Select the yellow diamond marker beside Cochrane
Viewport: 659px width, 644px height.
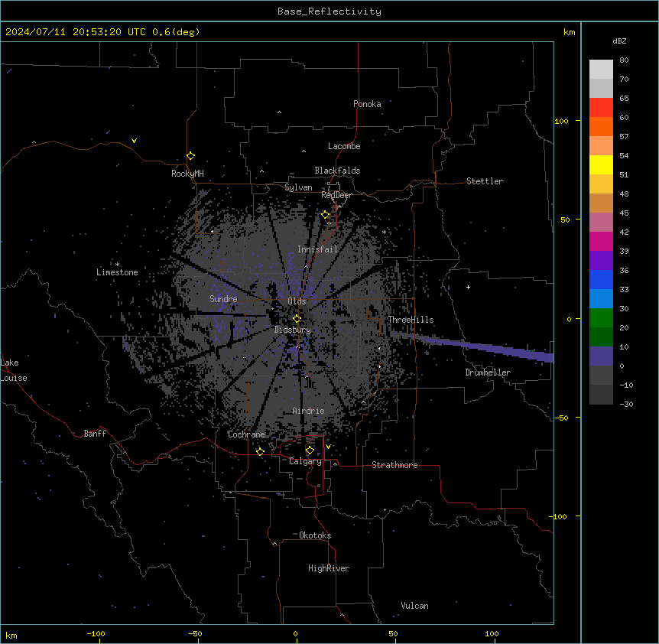click(x=260, y=451)
